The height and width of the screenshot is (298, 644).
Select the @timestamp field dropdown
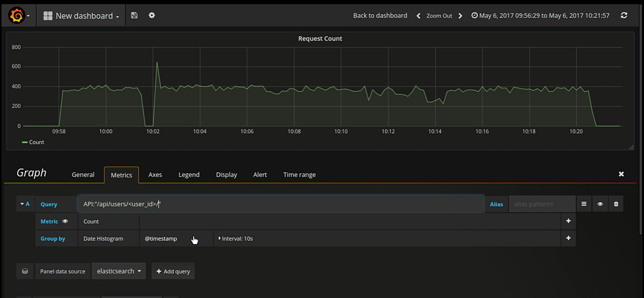tap(176, 239)
